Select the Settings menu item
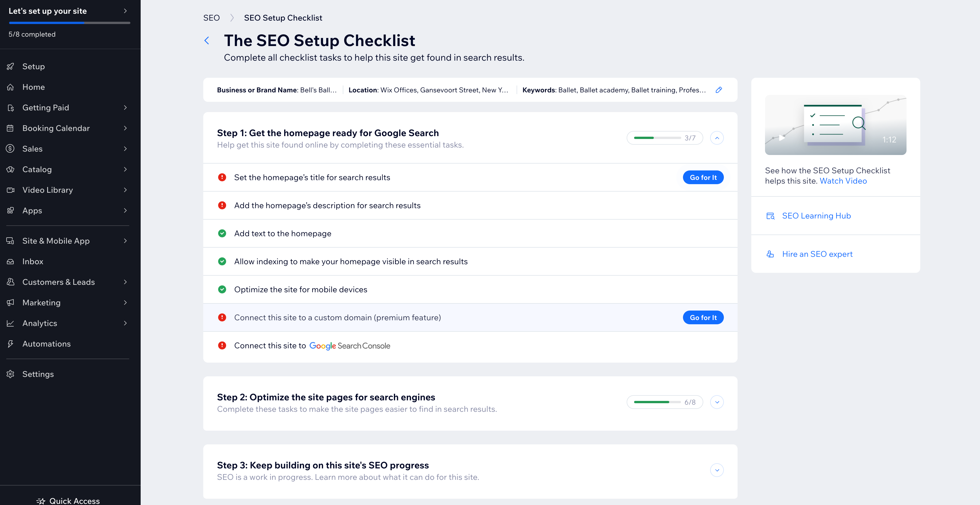Viewport: 980px width, 505px height. click(37, 373)
